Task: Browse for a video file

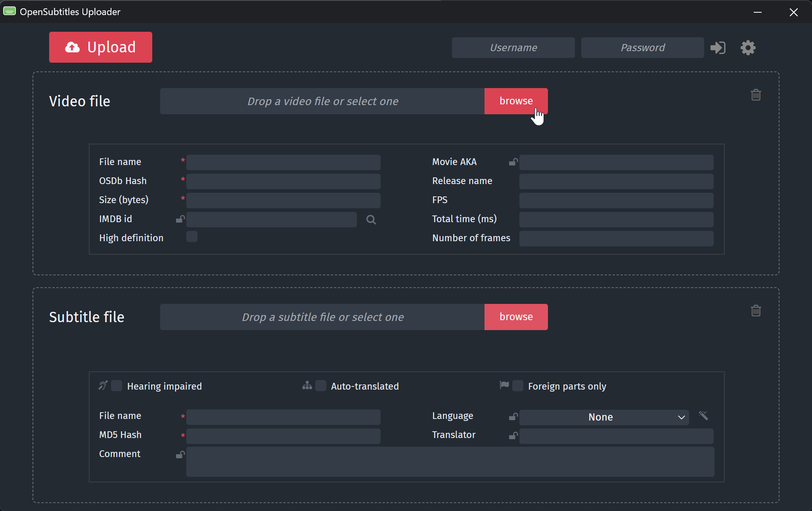Action: point(516,101)
